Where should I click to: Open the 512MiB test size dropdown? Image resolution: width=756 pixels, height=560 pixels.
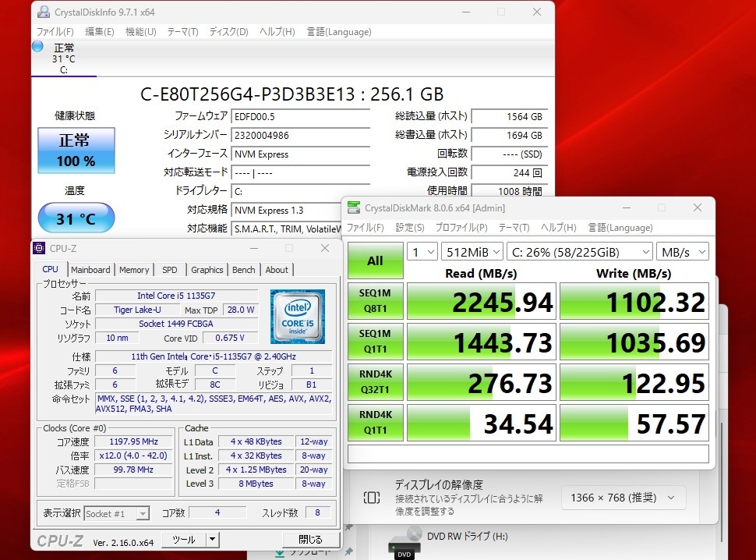tap(472, 252)
